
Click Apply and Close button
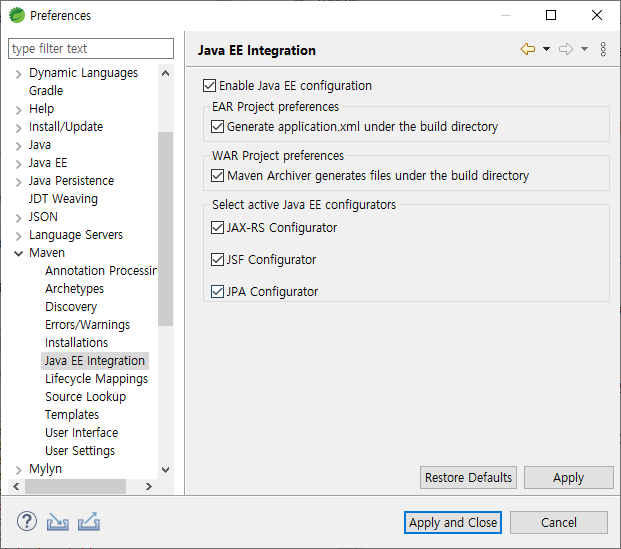(x=453, y=522)
